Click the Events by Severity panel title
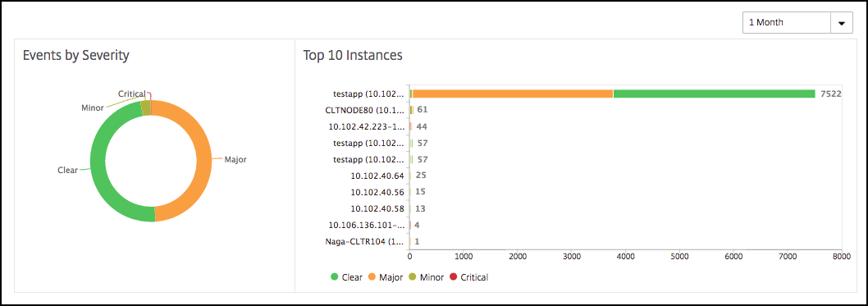 pyautogui.click(x=75, y=55)
